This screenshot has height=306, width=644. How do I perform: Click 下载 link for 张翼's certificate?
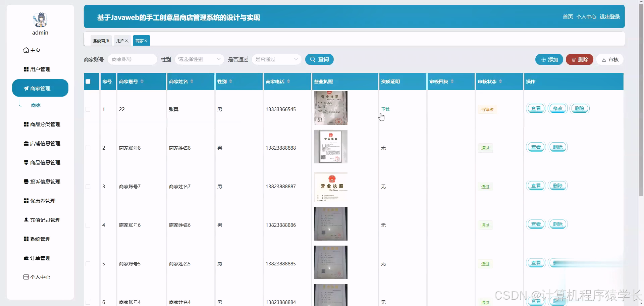tap(385, 109)
